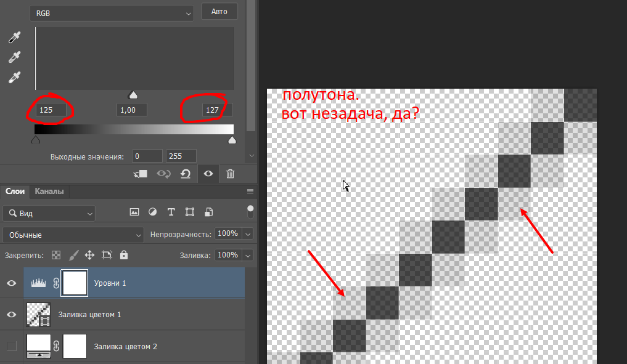Switch to the Каналы tab
The image size is (627, 364).
click(x=49, y=192)
